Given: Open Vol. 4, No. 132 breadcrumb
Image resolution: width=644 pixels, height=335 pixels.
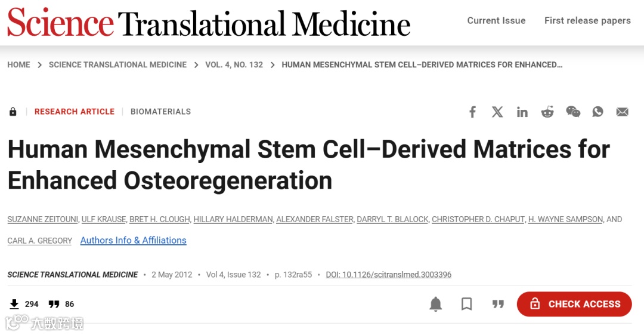Looking at the screenshot, I should click(x=234, y=64).
